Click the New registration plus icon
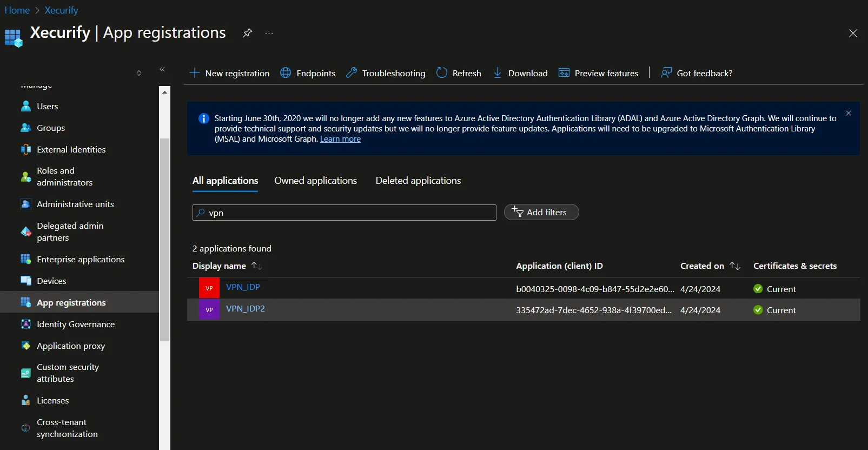The image size is (868, 450). pyautogui.click(x=195, y=72)
